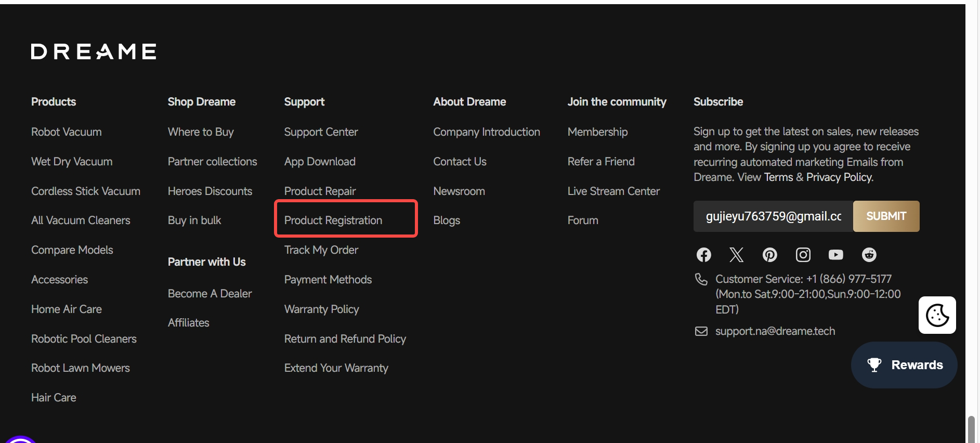Open Robot Lawn Mowers link

81,368
